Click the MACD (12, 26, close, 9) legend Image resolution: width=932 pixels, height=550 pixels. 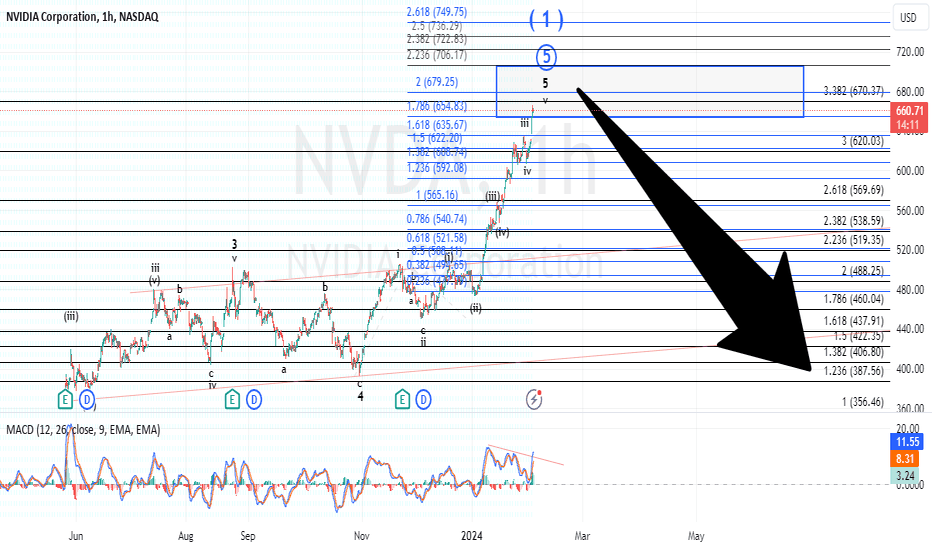coord(83,429)
